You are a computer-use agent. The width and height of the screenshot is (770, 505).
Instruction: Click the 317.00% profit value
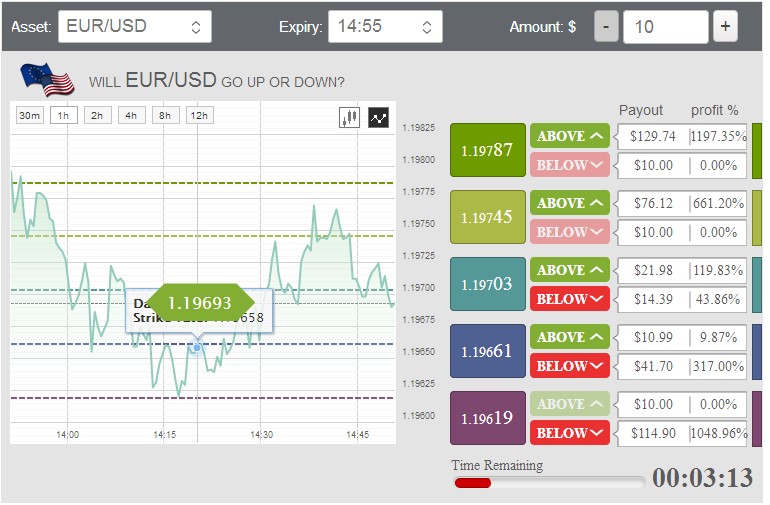click(718, 366)
